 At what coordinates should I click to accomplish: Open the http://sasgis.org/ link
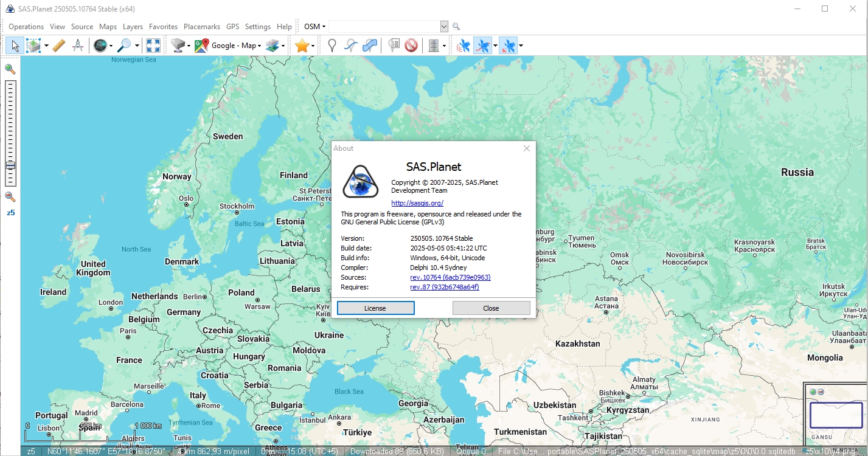pyautogui.click(x=417, y=203)
